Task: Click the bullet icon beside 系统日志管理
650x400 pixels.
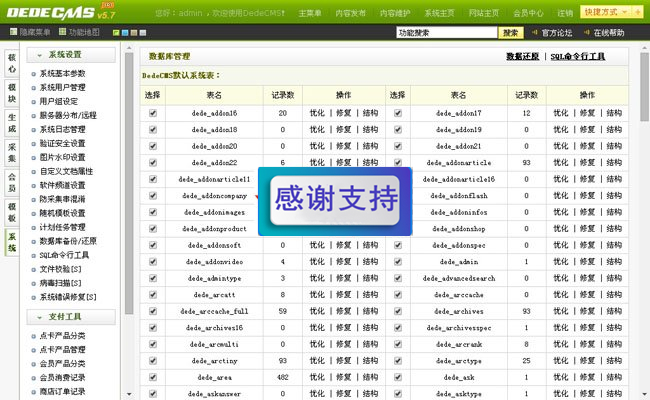Action: 34,130
